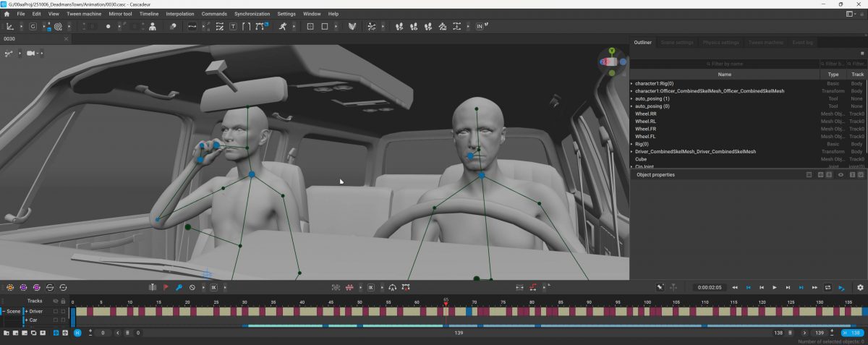
Task: Toggle the Driver track visibility checkbox
Action: pos(55,311)
